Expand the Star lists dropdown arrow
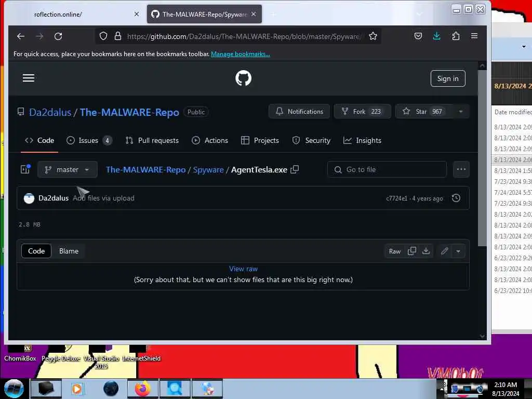This screenshot has width=532, height=399. point(461,112)
